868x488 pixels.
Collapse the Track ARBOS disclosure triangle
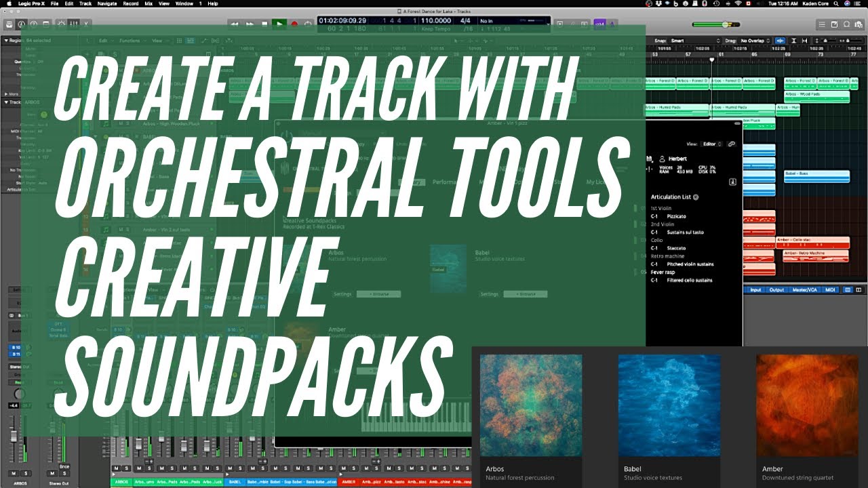click(x=7, y=102)
